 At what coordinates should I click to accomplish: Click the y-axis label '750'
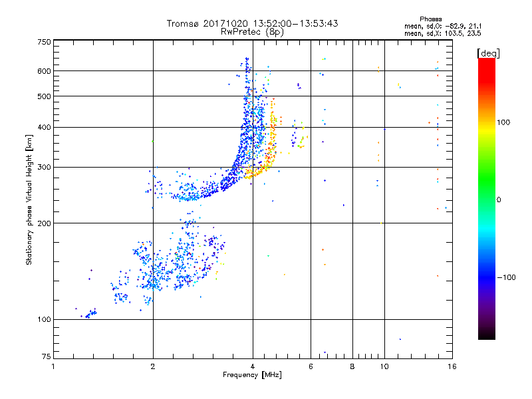click(44, 42)
